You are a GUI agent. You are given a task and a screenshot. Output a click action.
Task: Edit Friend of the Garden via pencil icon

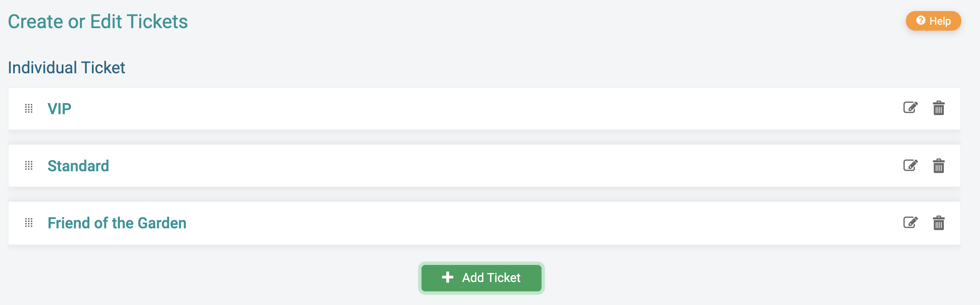click(911, 223)
